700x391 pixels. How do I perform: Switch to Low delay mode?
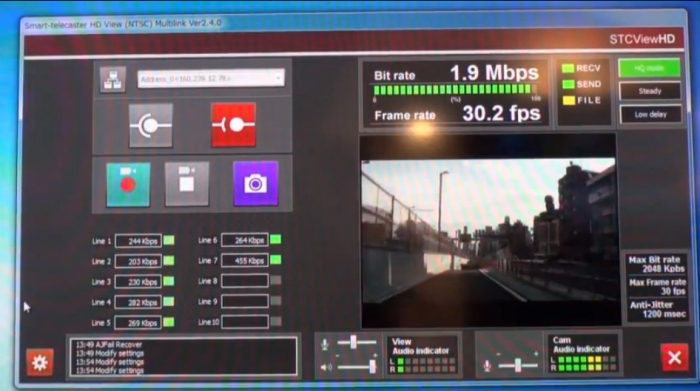coord(651,115)
